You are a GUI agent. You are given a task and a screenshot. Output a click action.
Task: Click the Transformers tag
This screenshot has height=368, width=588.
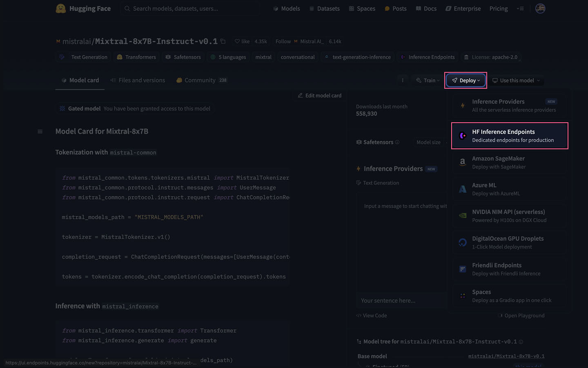click(x=136, y=57)
